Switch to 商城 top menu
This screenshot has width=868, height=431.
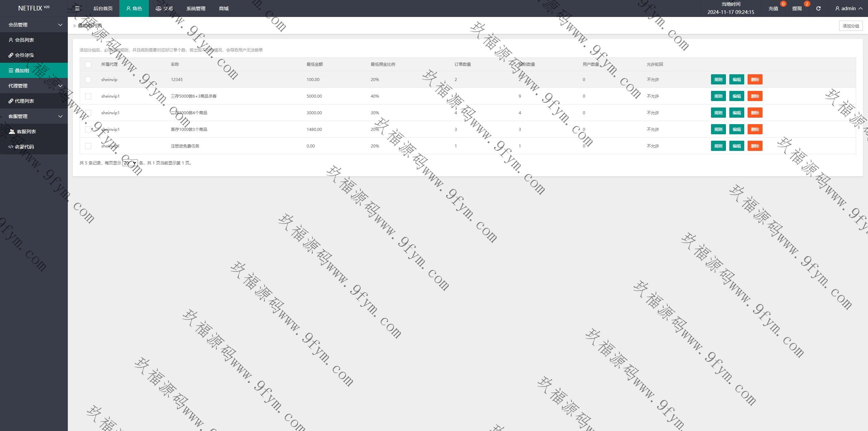point(224,8)
